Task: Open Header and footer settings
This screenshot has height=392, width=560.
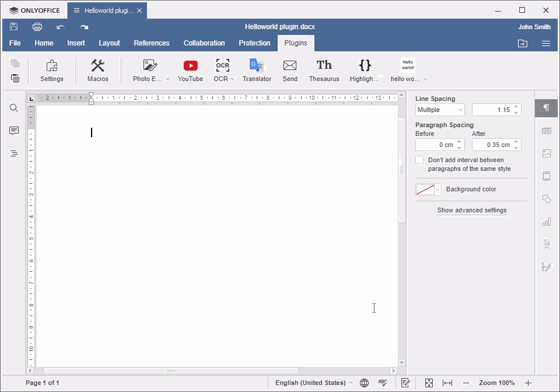Action: pos(547,176)
